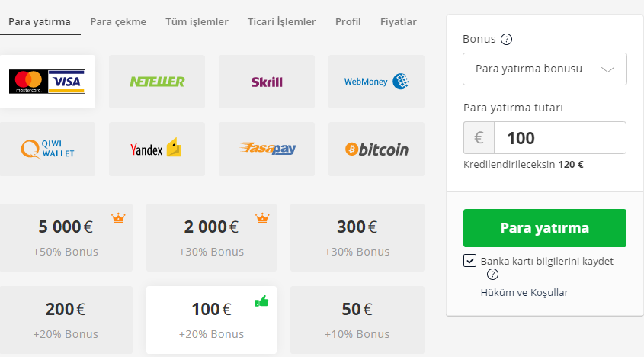Screen dimensions: 644x357
Task: Click the deposit amount input field
Action: tap(559, 138)
